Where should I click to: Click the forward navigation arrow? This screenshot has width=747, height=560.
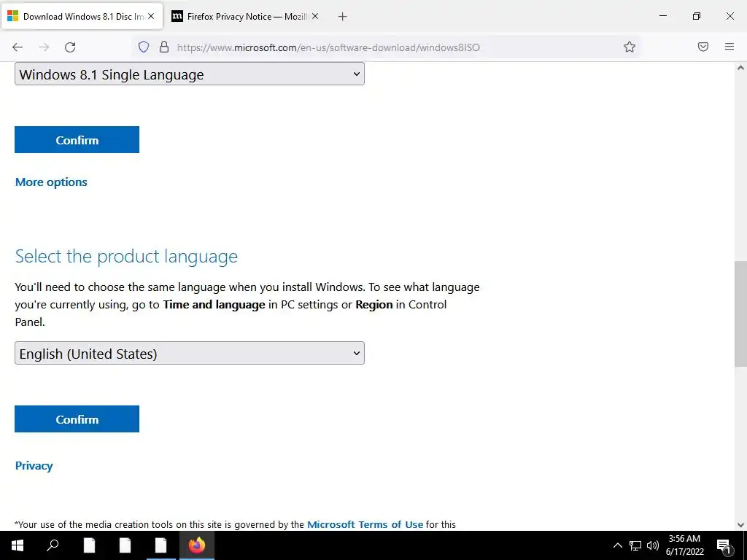click(44, 47)
